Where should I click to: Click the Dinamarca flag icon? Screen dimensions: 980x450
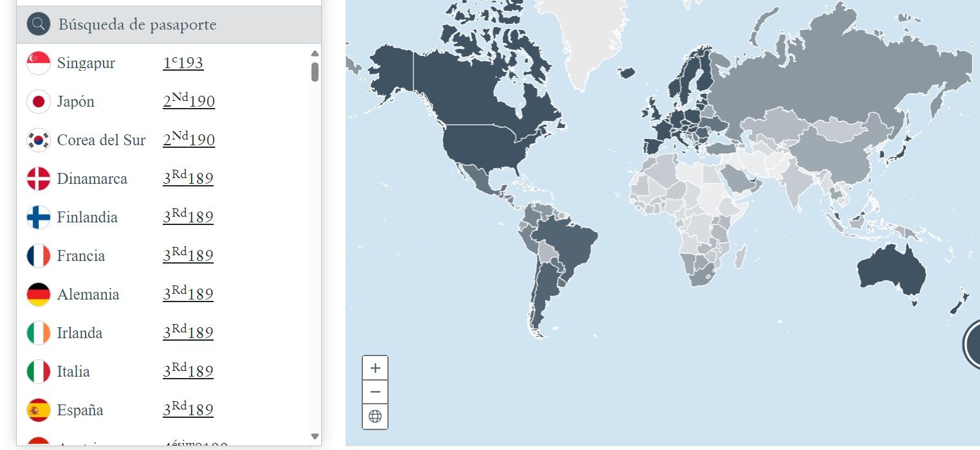39,179
